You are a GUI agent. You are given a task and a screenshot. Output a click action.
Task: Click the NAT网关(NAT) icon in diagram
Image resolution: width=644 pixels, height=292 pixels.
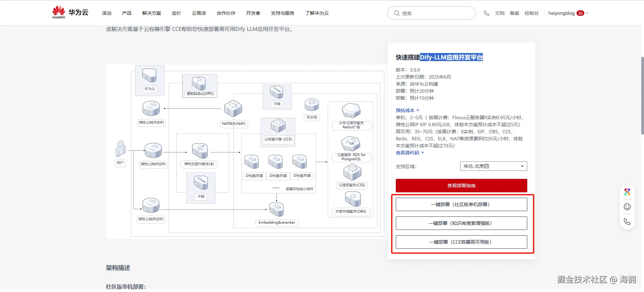(233, 108)
